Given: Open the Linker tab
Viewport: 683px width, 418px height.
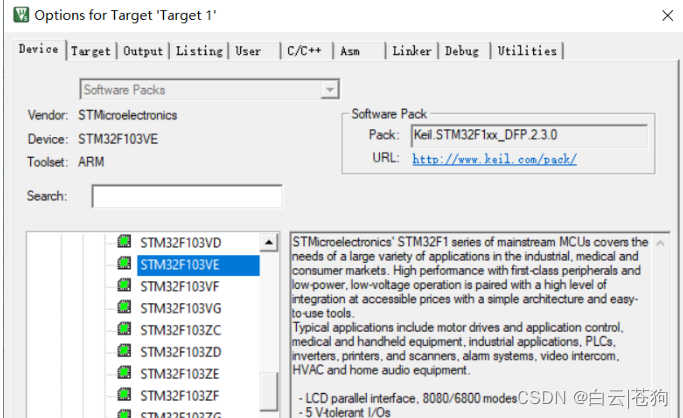Looking at the screenshot, I should [x=412, y=51].
